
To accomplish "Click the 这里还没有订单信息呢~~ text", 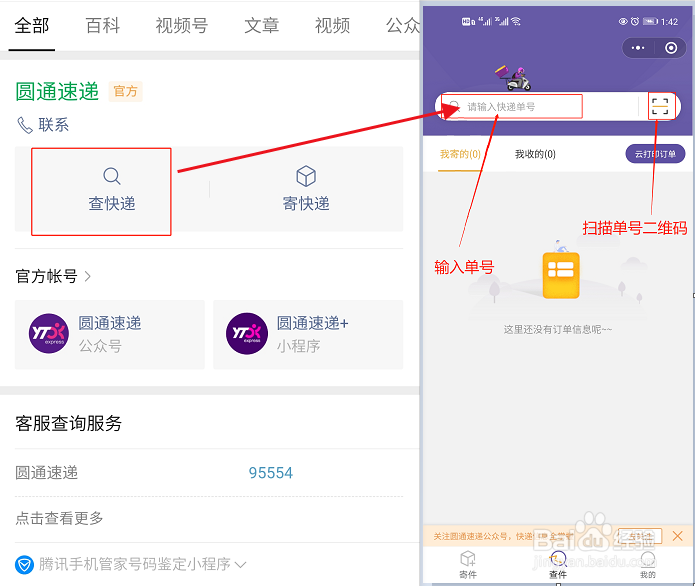I will (558, 329).
